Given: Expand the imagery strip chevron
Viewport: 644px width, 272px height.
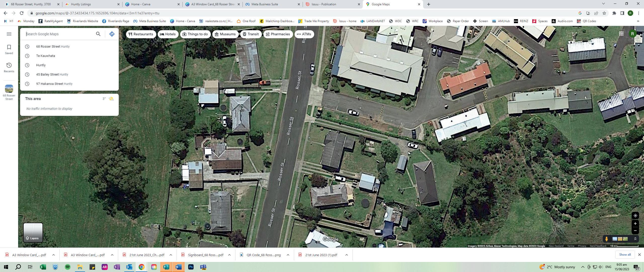Looking at the screenshot, I should coord(635,239).
